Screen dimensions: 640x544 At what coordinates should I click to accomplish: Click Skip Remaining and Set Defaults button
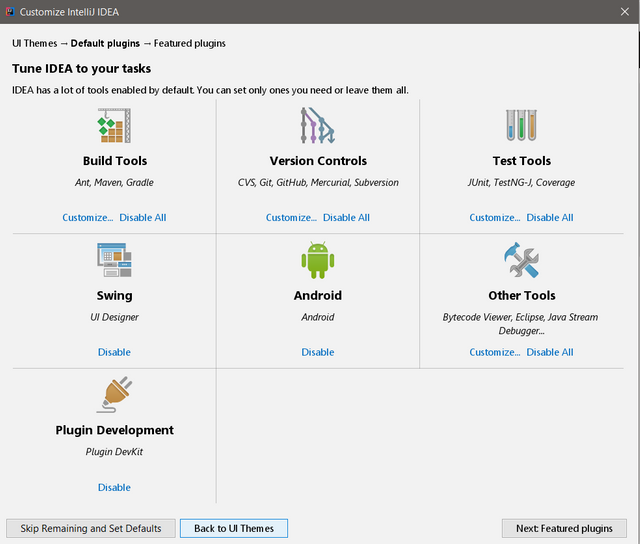(x=91, y=528)
